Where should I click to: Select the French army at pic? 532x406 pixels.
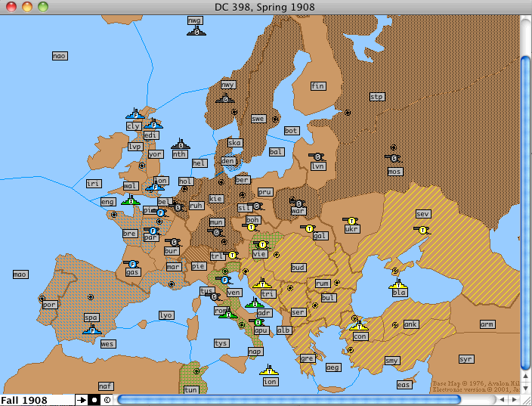point(160,213)
